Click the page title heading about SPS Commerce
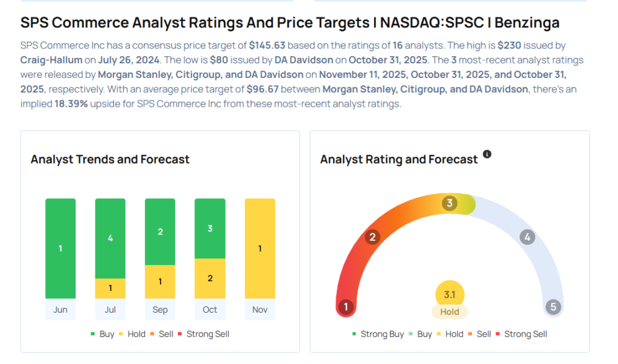 pos(290,23)
